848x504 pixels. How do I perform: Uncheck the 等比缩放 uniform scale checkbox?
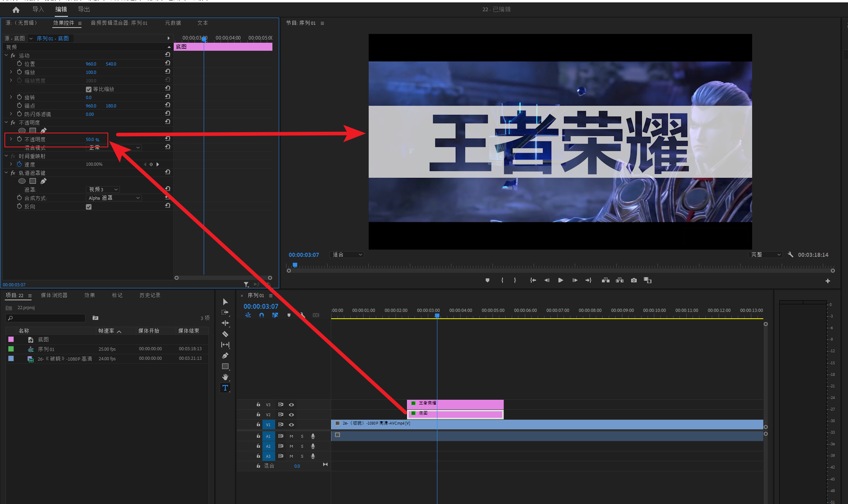tap(89, 89)
